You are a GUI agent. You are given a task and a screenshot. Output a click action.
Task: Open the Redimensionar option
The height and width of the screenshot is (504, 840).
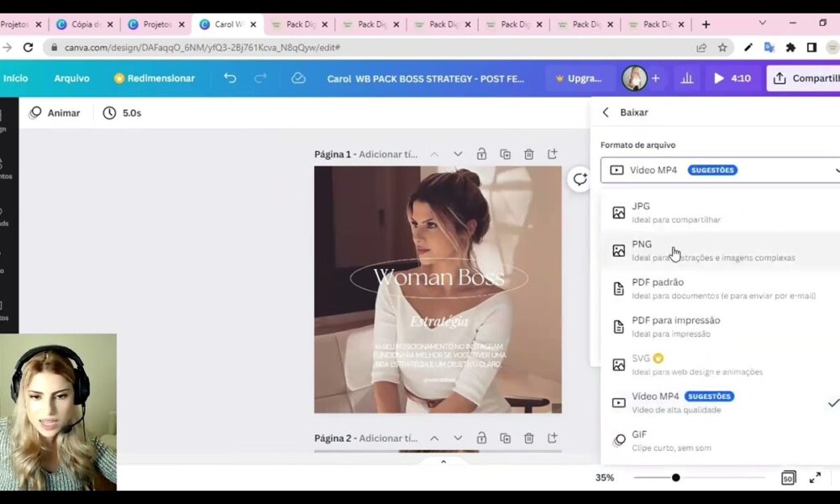(x=155, y=78)
